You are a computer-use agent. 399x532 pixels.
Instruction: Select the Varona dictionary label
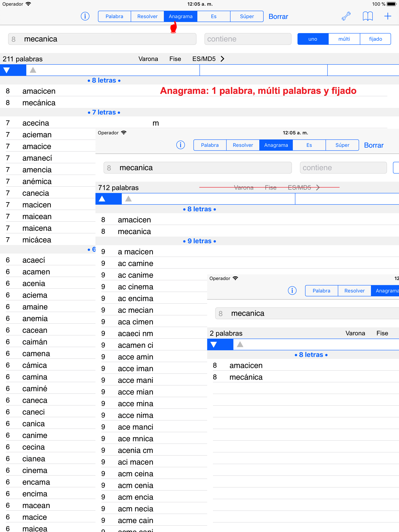(148, 59)
